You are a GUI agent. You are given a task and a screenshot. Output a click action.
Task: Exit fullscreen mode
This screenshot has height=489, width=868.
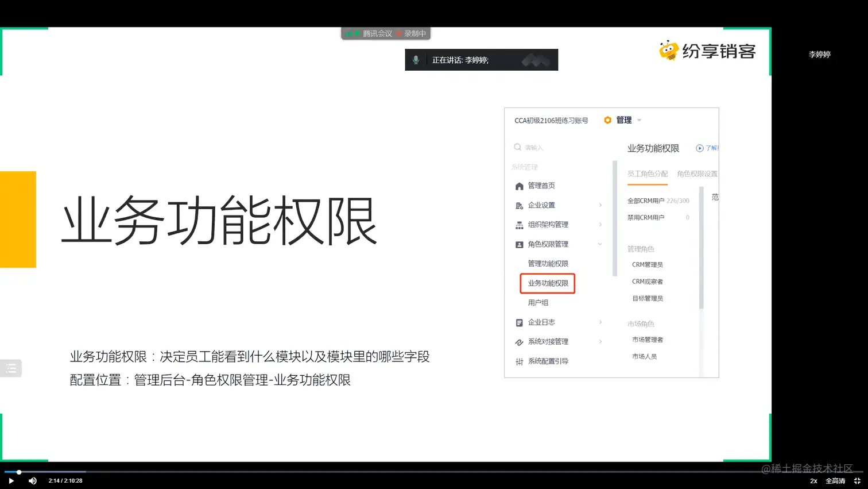tap(857, 481)
